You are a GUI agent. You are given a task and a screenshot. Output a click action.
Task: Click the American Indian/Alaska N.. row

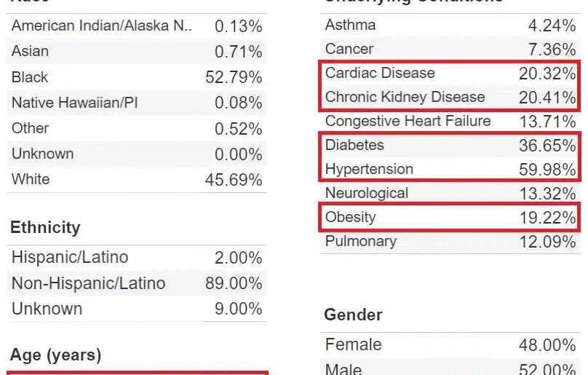pos(137,26)
